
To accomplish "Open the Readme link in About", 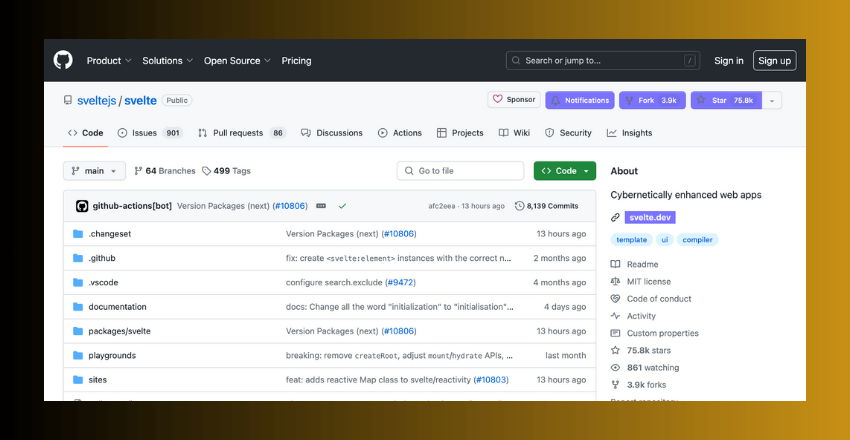I will (634, 264).
